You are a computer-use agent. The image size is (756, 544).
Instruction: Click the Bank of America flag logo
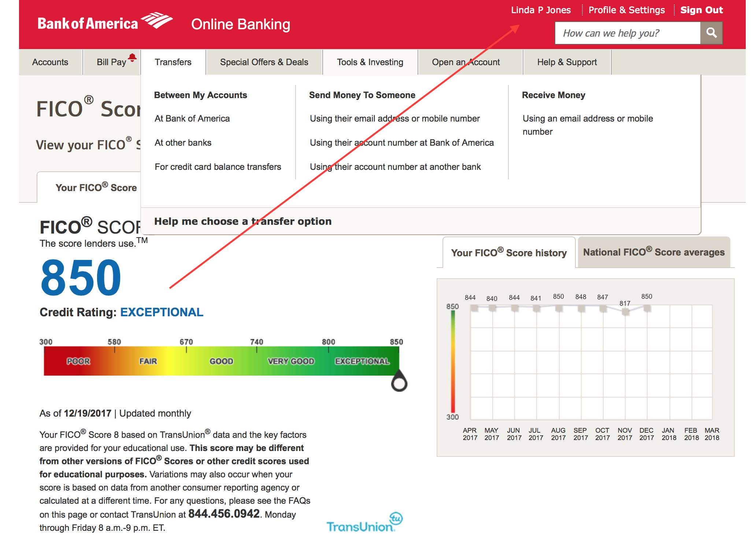tap(157, 21)
